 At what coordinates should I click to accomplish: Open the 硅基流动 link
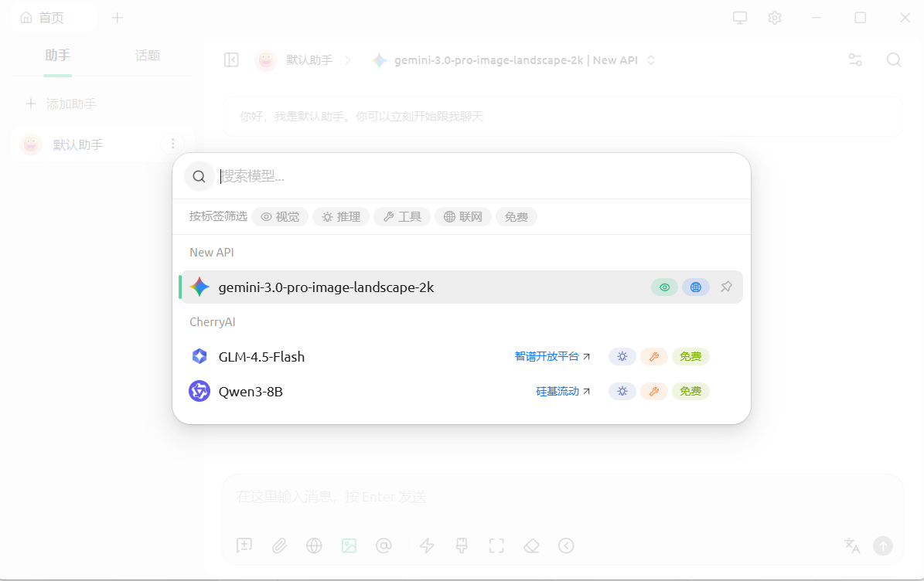563,392
